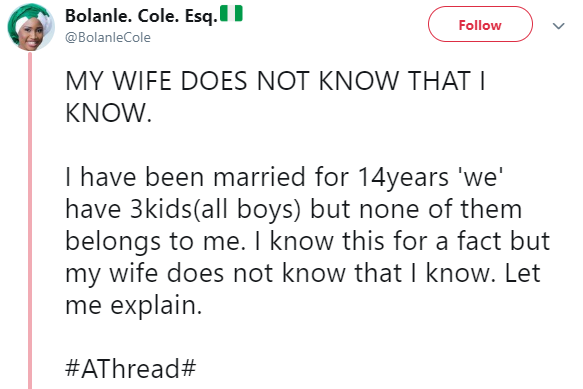Click the pink thread connector line
Viewport: 583px width, 389px height.
tap(30, 221)
